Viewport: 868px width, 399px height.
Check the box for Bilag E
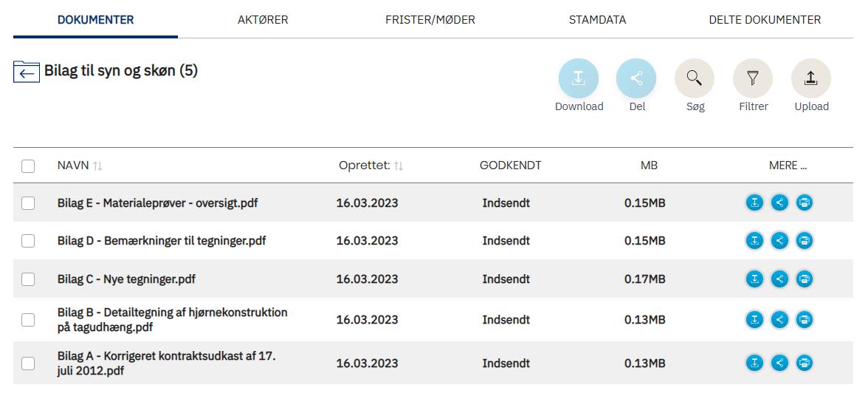(x=28, y=202)
